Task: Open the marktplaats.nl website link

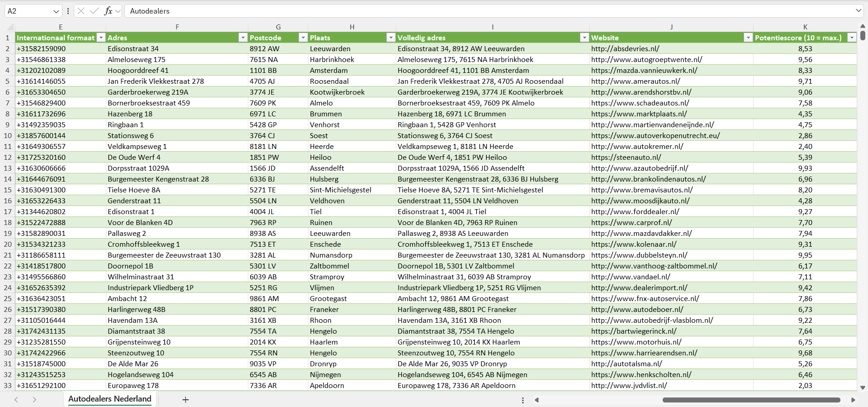Action: point(639,114)
